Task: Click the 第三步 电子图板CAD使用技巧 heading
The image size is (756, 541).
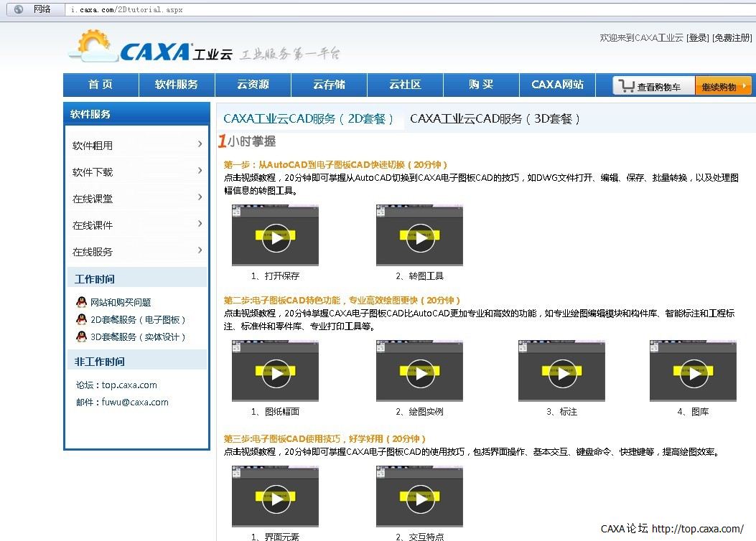Action: tap(325, 439)
